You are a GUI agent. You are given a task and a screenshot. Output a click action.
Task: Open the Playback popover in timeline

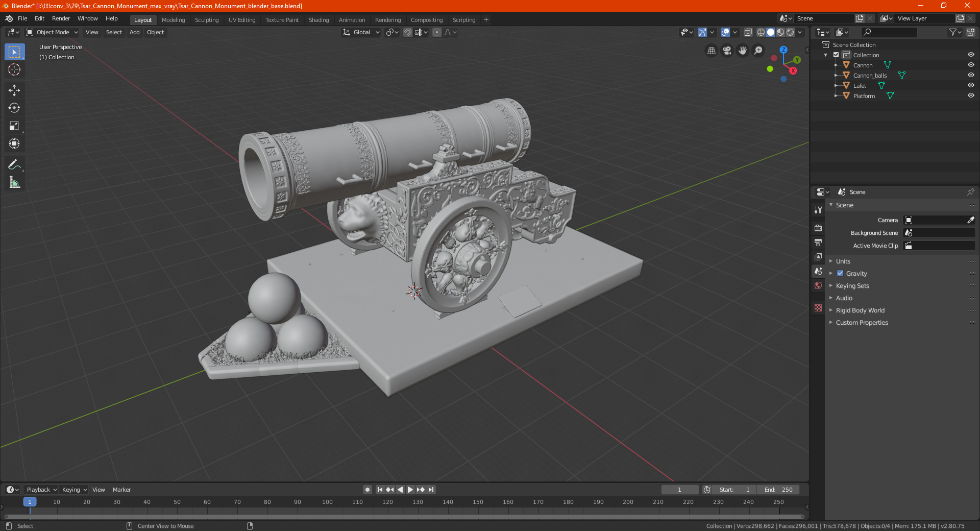tap(41, 490)
